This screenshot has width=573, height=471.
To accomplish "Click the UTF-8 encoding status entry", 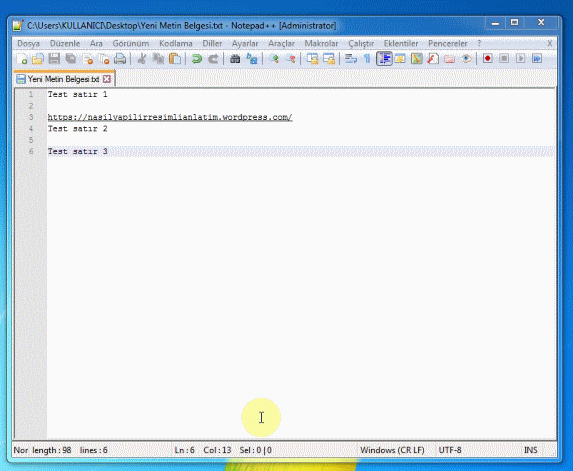I will point(450,450).
